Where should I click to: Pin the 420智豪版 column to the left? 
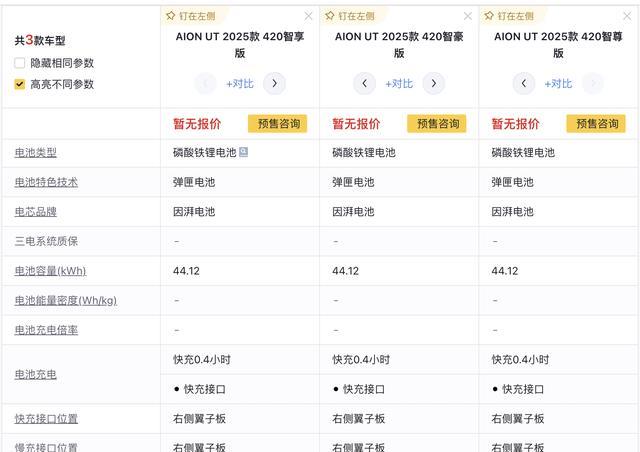point(350,16)
